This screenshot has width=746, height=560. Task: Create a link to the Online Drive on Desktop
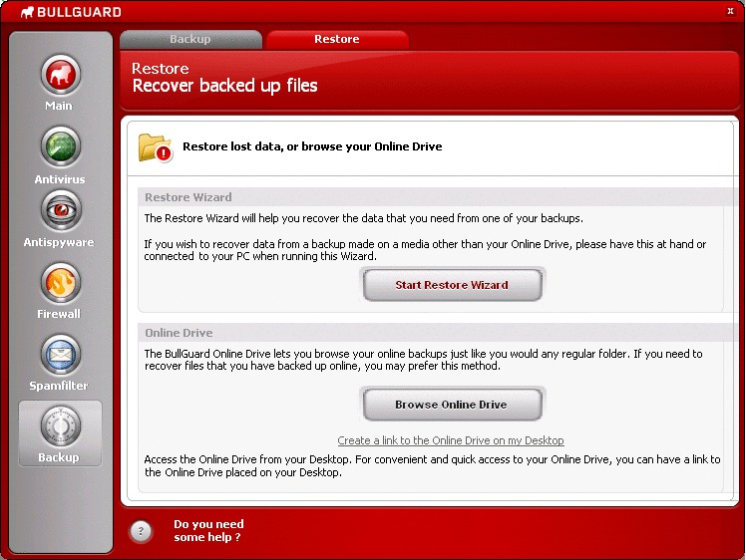click(x=451, y=440)
